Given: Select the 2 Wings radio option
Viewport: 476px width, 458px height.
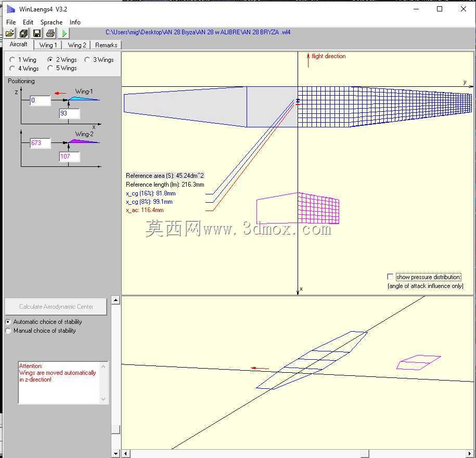Looking at the screenshot, I should click(x=62, y=60).
